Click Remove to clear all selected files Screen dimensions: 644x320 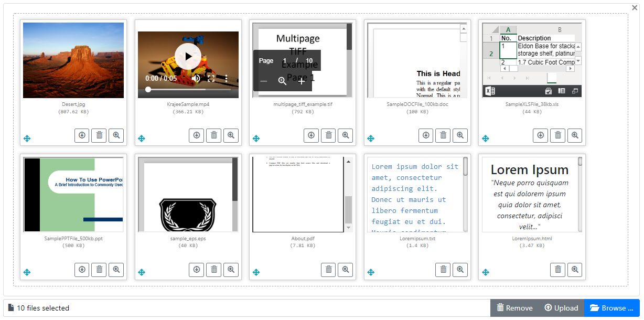[x=514, y=308]
